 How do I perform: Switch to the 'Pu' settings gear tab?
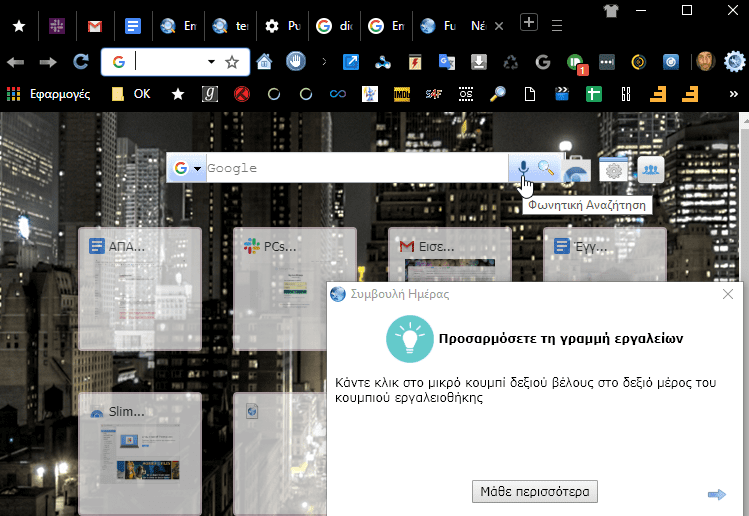click(282, 26)
